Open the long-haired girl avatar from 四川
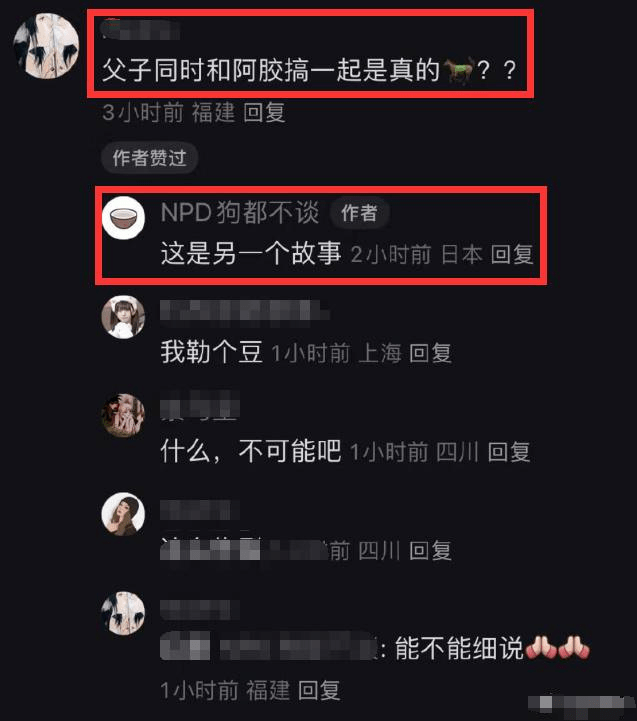This screenshot has width=637, height=721. coord(123,514)
